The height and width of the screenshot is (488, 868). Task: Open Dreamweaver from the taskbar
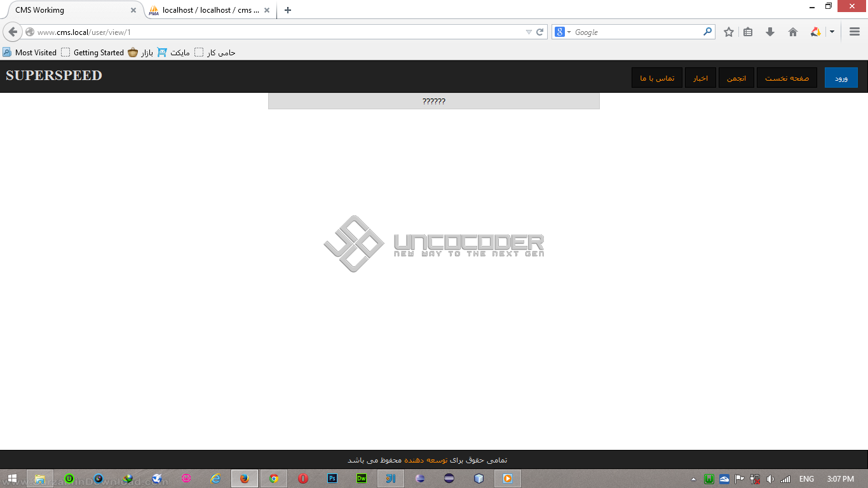[x=362, y=478]
